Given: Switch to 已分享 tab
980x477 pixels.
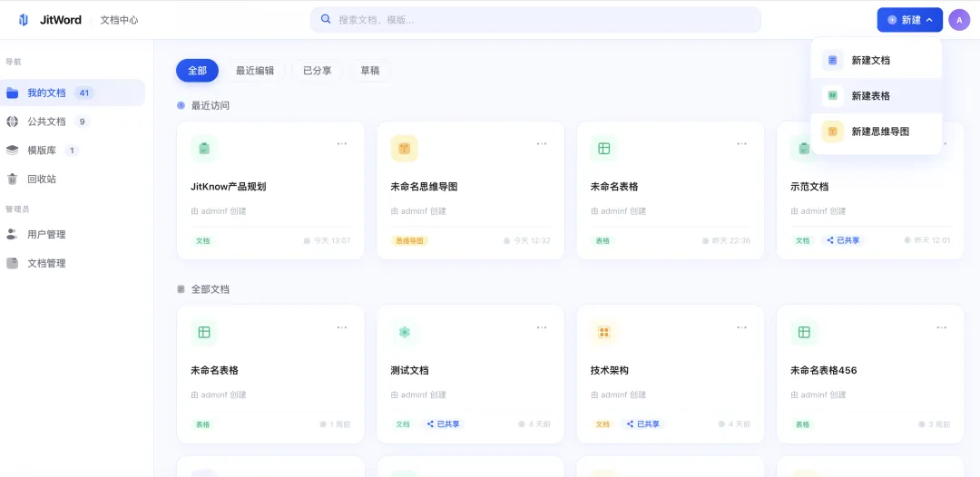Looking at the screenshot, I should tap(318, 71).
